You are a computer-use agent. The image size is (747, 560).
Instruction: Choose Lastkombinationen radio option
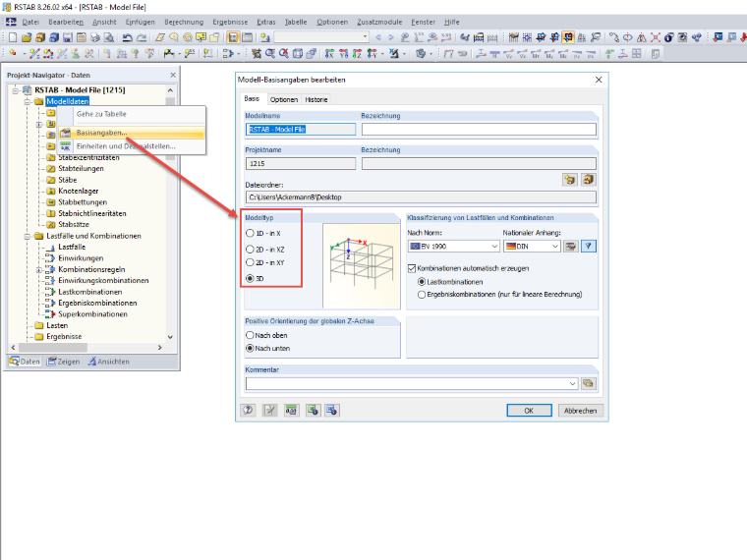point(422,282)
